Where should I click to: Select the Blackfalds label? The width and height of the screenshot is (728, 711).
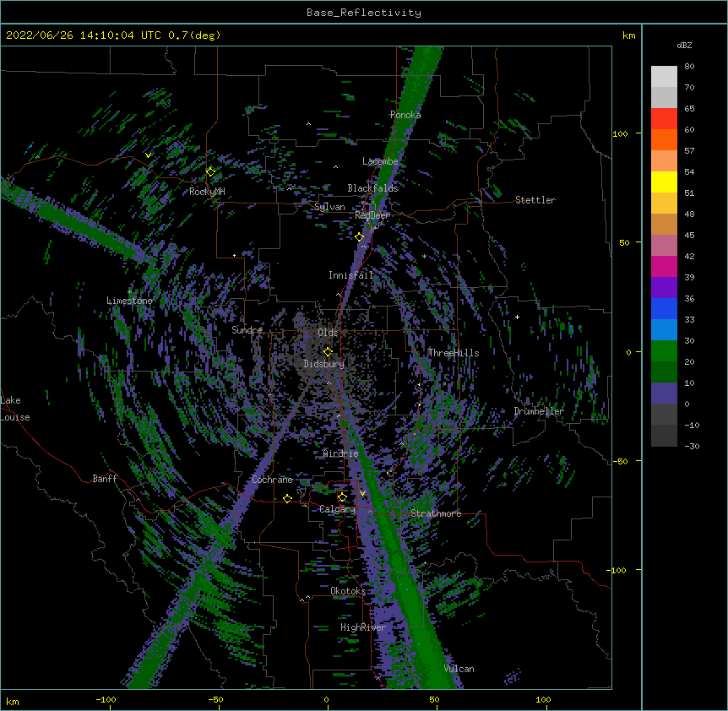(372, 188)
